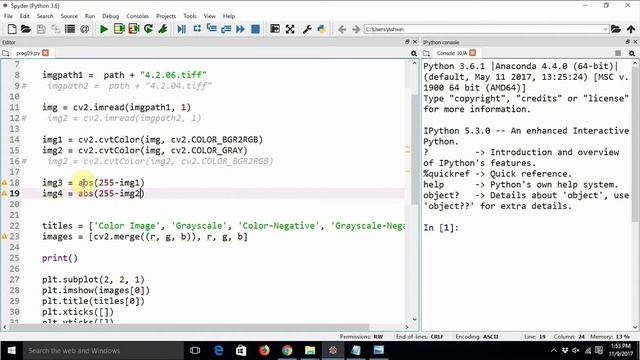This screenshot has height=360, width=640.
Task: Stop debugging with the blue square
Action: pyautogui.click(x=256, y=29)
